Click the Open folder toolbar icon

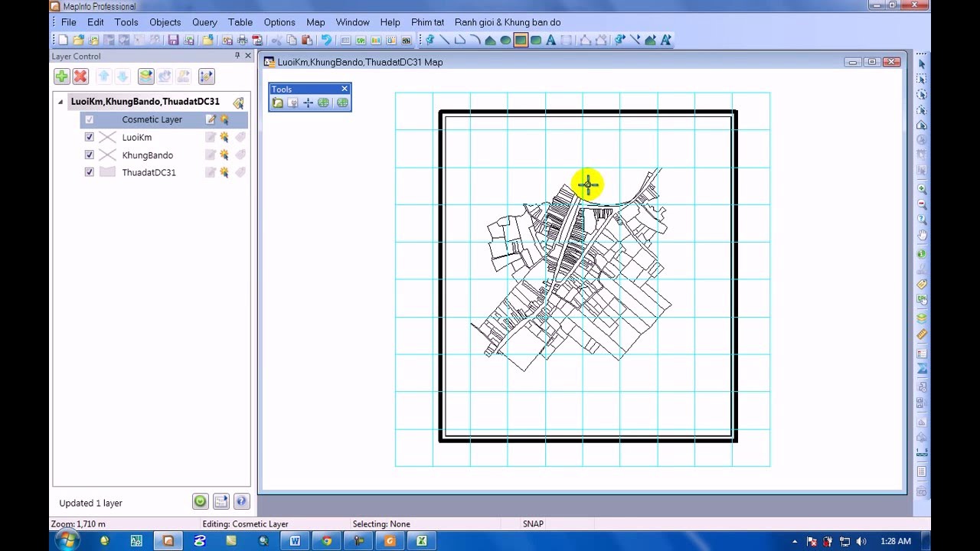pos(78,40)
